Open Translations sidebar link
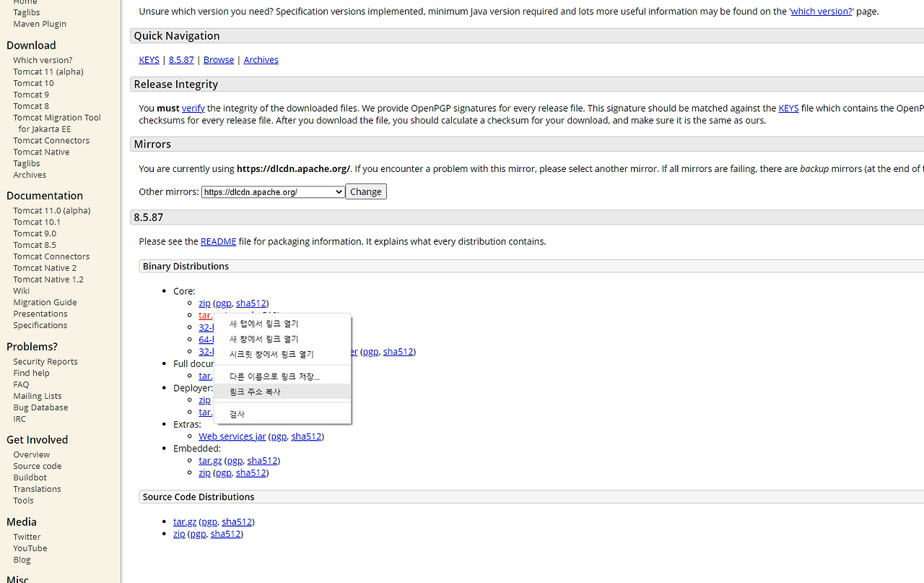The width and height of the screenshot is (924, 583). [37, 490]
